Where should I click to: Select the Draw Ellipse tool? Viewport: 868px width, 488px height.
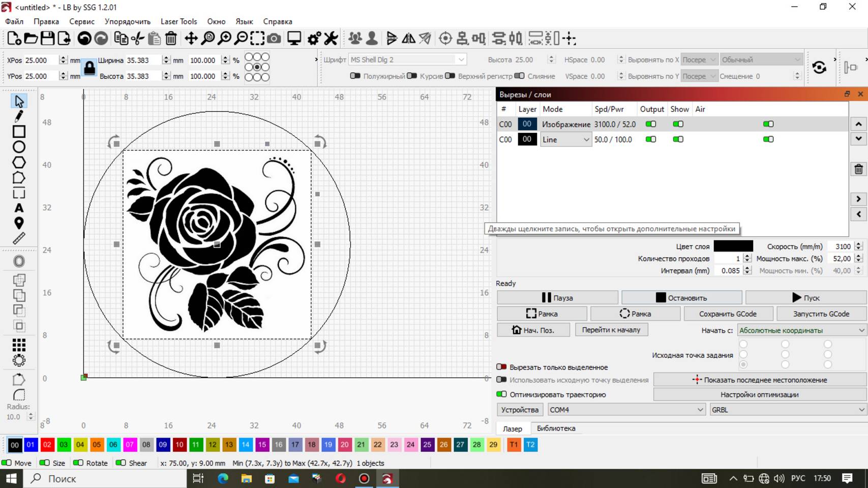tap(19, 147)
